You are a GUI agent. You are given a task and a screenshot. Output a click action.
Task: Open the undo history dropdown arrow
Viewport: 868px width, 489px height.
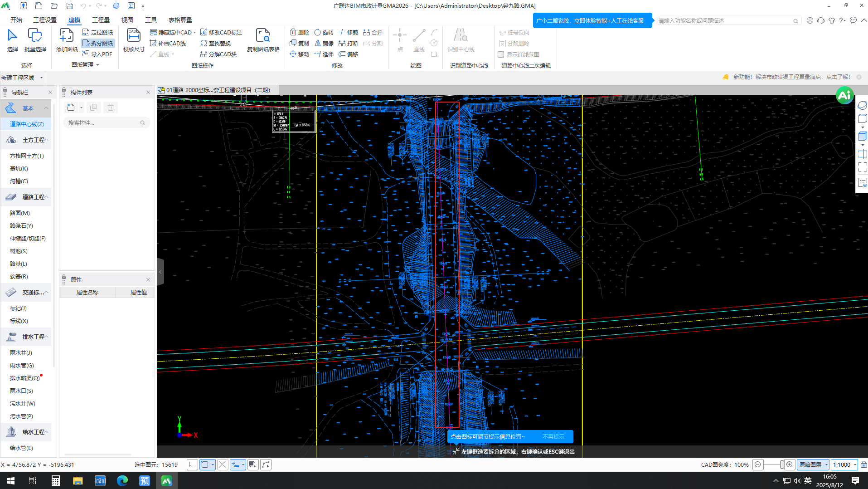tap(90, 6)
